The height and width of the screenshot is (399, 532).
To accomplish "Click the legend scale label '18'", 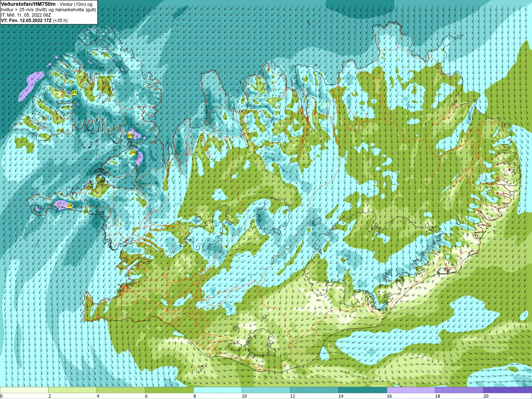I will tap(438, 396).
